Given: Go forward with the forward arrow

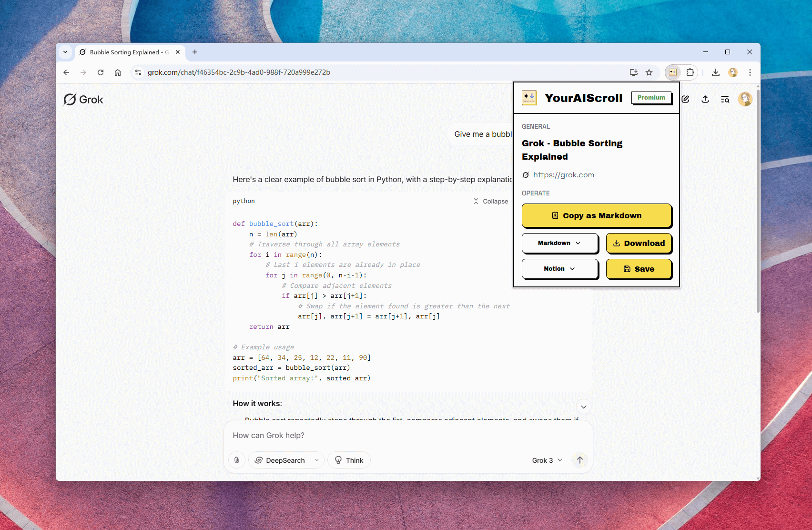Looking at the screenshot, I should 83,72.
